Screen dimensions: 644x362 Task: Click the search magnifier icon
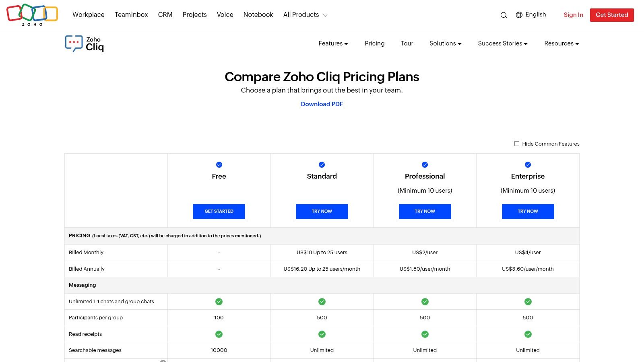tap(504, 14)
